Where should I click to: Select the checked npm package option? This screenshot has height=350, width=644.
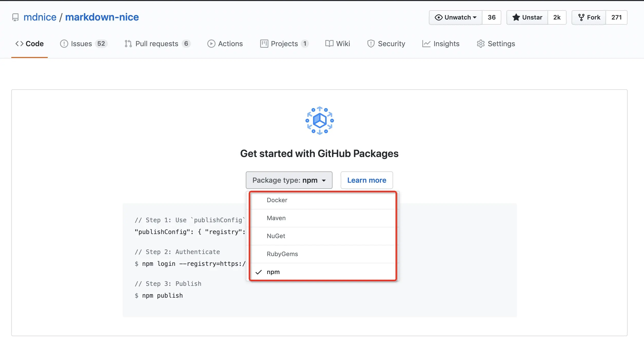(x=273, y=272)
